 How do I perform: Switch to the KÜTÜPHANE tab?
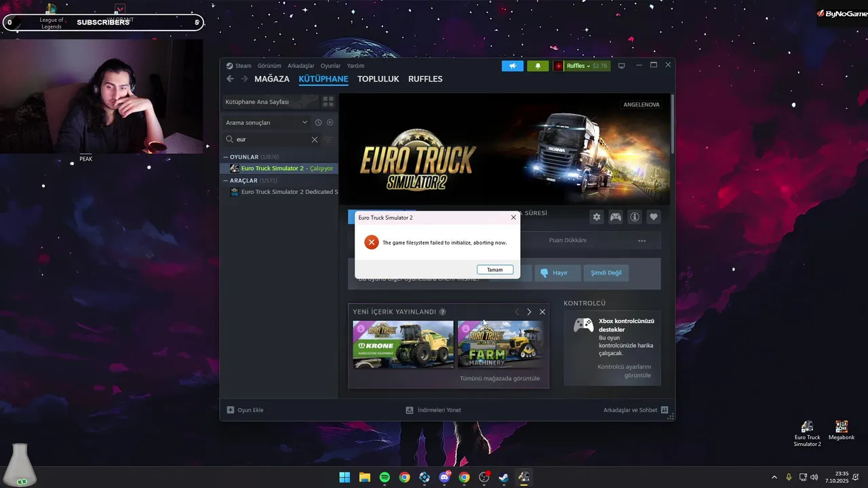pyautogui.click(x=323, y=79)
